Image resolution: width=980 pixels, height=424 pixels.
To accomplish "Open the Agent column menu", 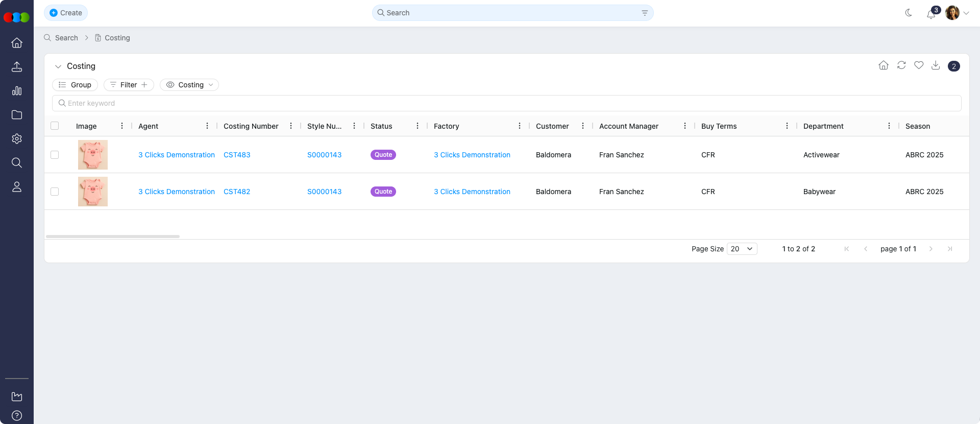I will [207, 126].
